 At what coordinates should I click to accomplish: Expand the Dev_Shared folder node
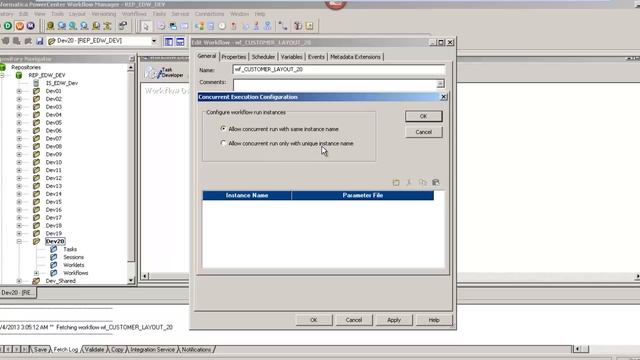coord(19,281)
